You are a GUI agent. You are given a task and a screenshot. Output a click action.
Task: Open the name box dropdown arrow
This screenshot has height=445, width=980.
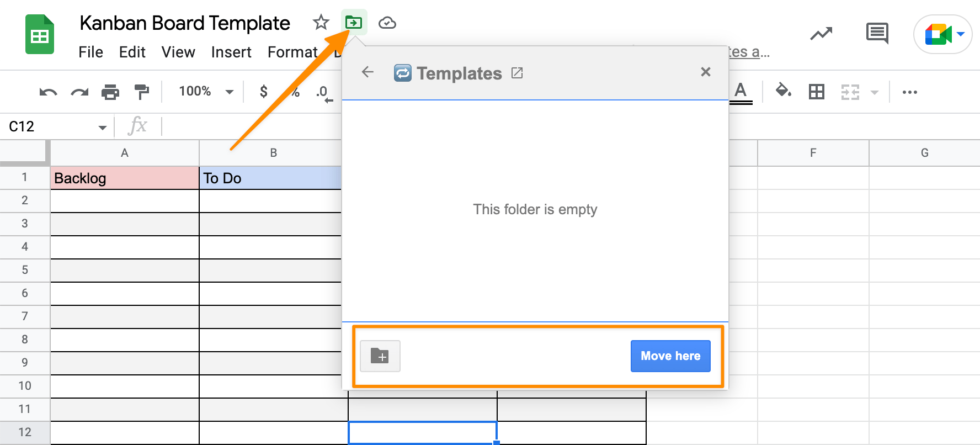point(102,128)
